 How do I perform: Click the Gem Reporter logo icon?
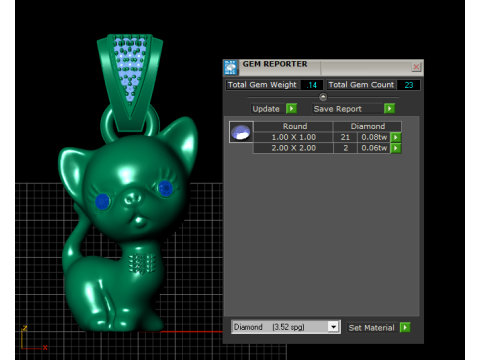230,68
